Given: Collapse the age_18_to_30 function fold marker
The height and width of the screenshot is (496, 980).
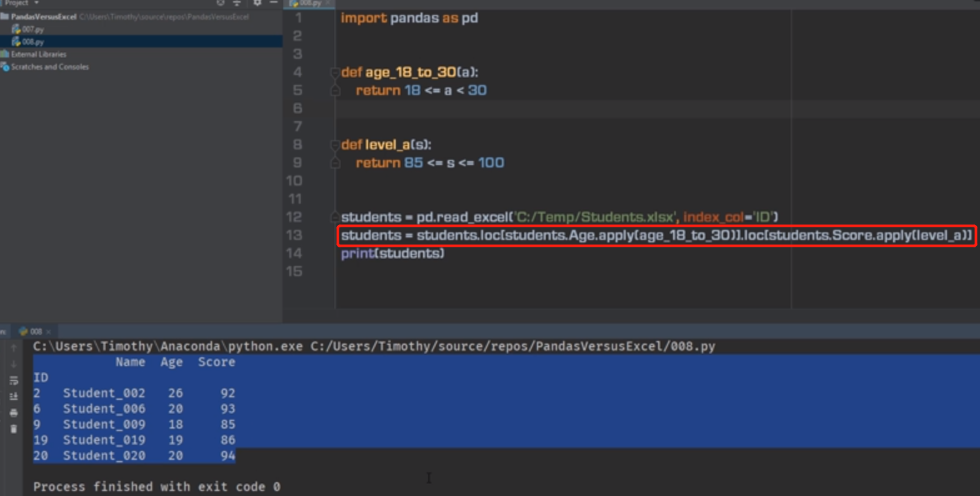Looking at the screenshot, I should click(x=335, y=72).
